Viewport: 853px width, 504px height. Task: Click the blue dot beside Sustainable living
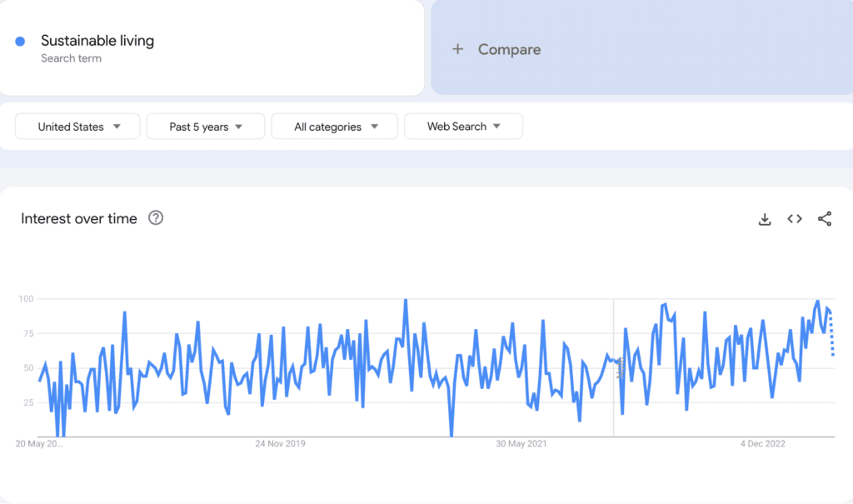coord(20,42)
